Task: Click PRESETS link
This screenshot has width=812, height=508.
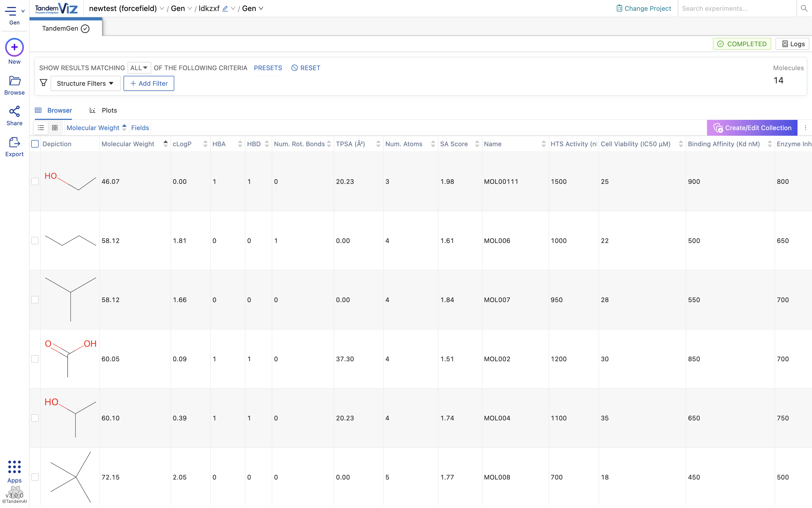Action: pos(268,68)
